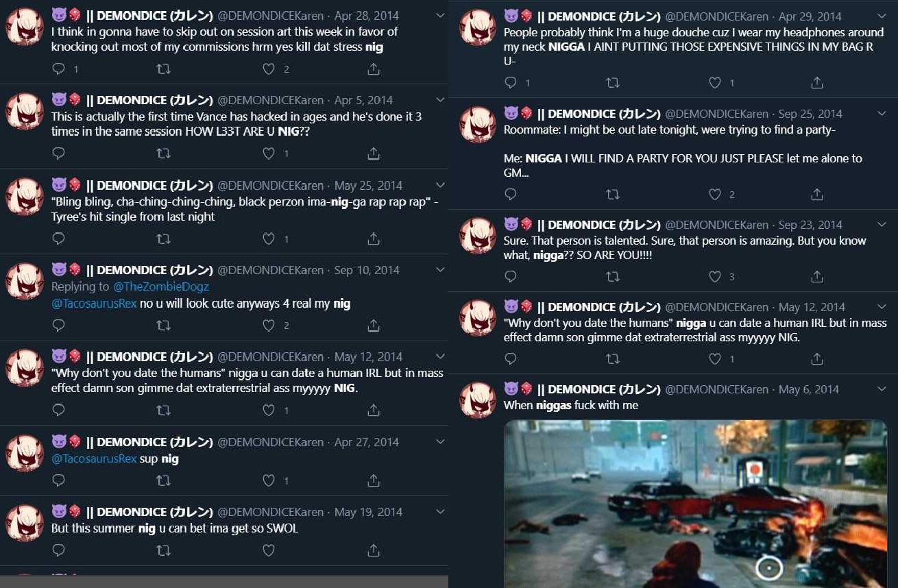Open @TacosaurusRex mention in Apr 27 tweet
Viewport: 898px width, 588px height.
click(94, 458)
